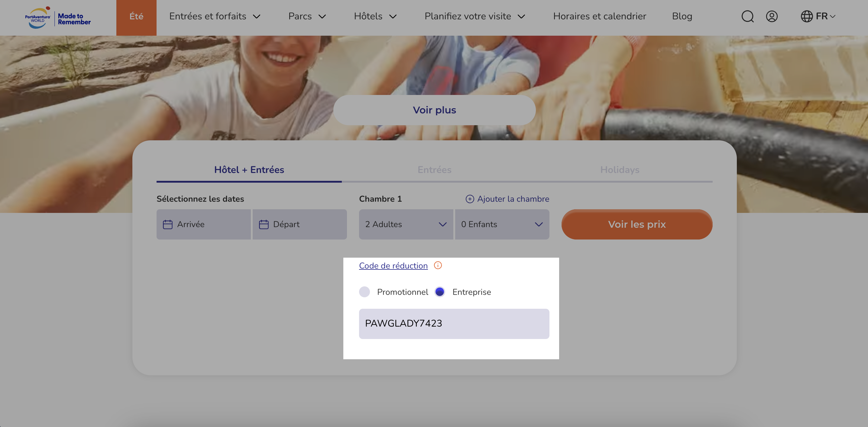Screen dimensions: 868x427
Task: Click the discount code field PAWGLADY7423
Action: (454, 324)
